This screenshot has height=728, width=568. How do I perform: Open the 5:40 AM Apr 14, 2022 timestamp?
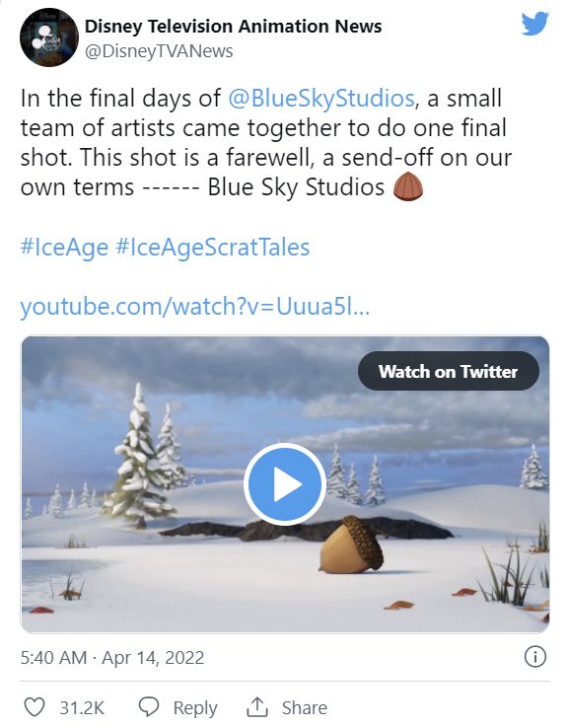[x=112, y=657]
